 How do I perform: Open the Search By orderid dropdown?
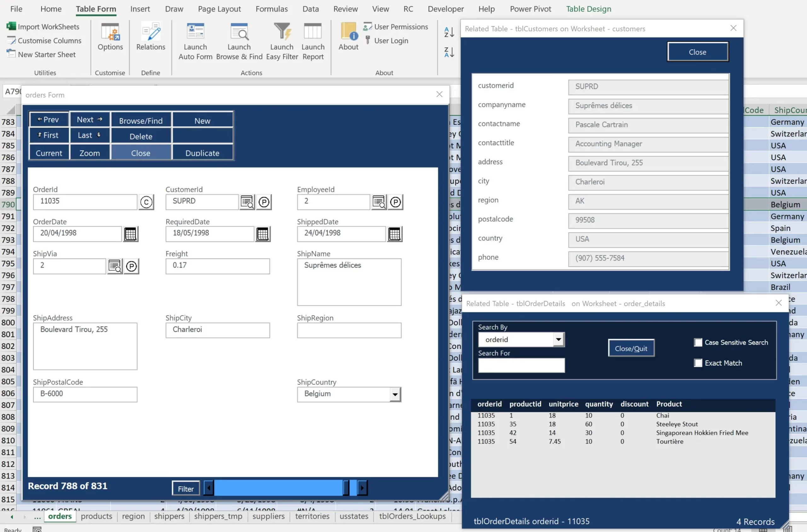pyautogui.click(x=558, y=339)
